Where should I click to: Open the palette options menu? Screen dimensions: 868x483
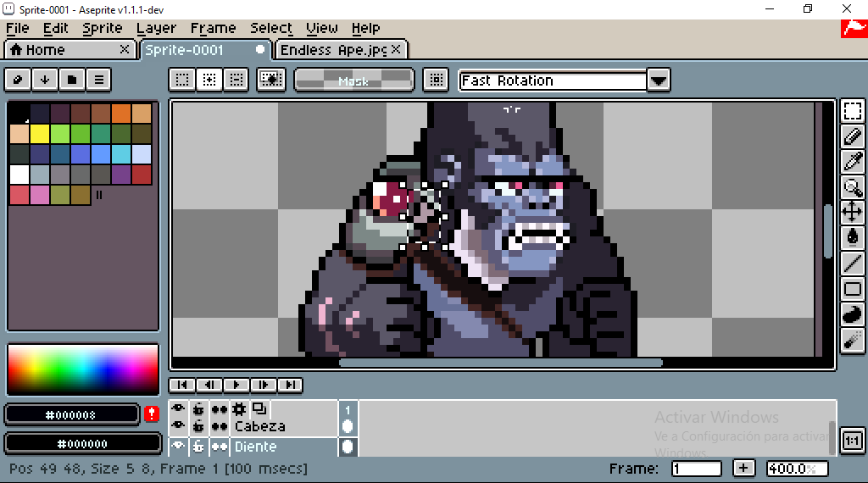click(99, 80)
